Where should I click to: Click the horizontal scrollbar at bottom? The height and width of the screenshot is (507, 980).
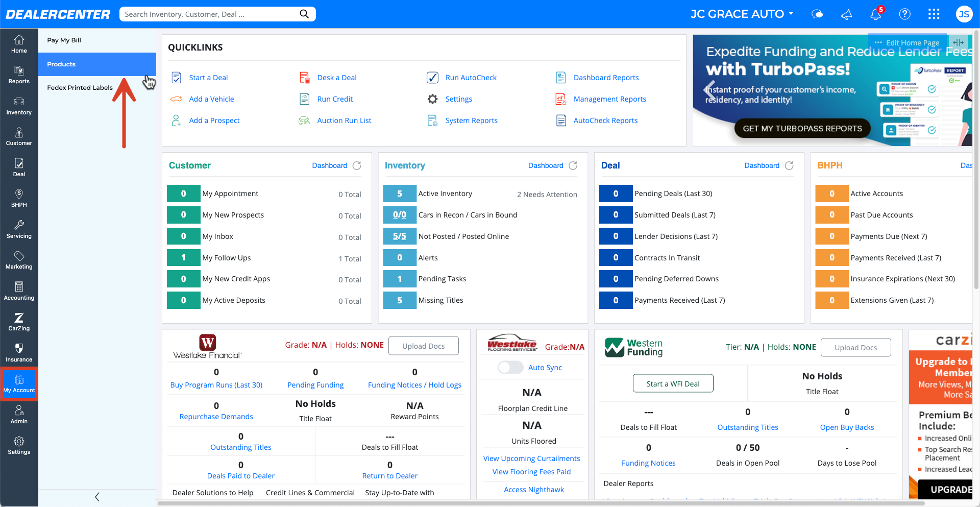tap(541, 503)
